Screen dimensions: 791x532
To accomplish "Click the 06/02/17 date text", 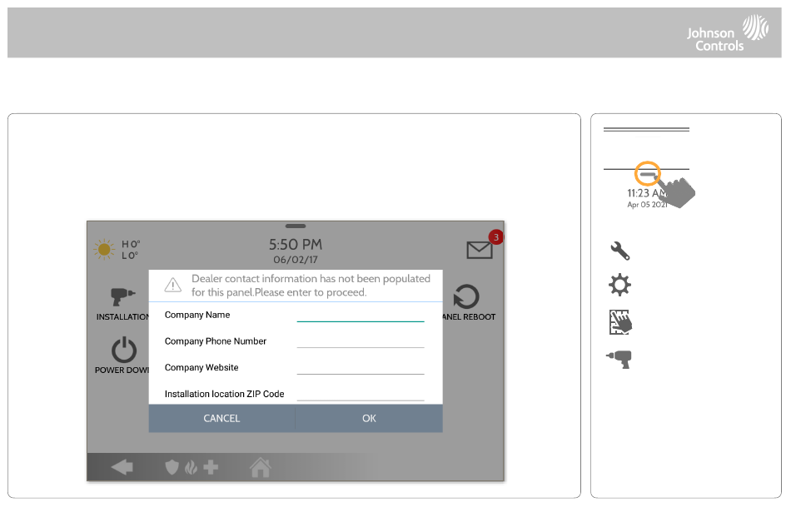I will (x=296, y=260).
